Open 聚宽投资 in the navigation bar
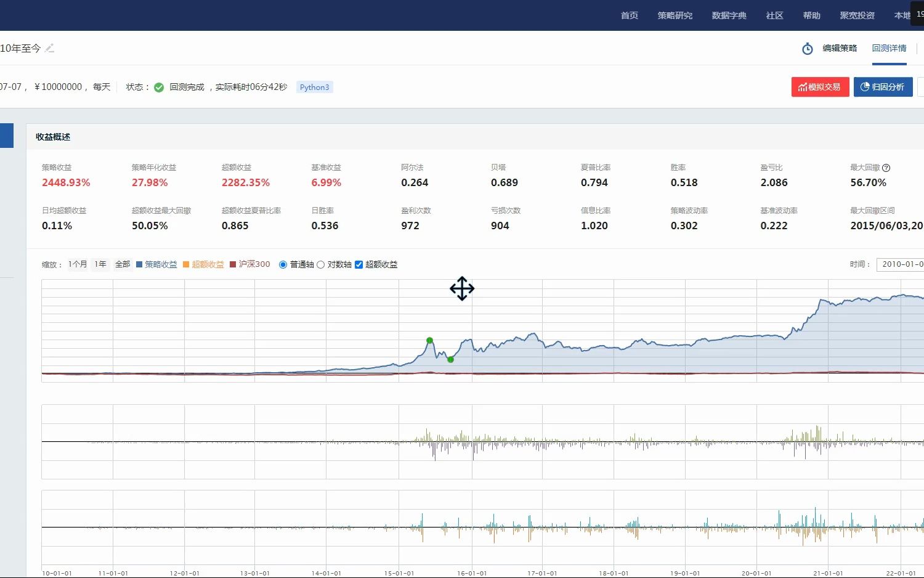The image size is (924, 578). (x=857, y=15)
